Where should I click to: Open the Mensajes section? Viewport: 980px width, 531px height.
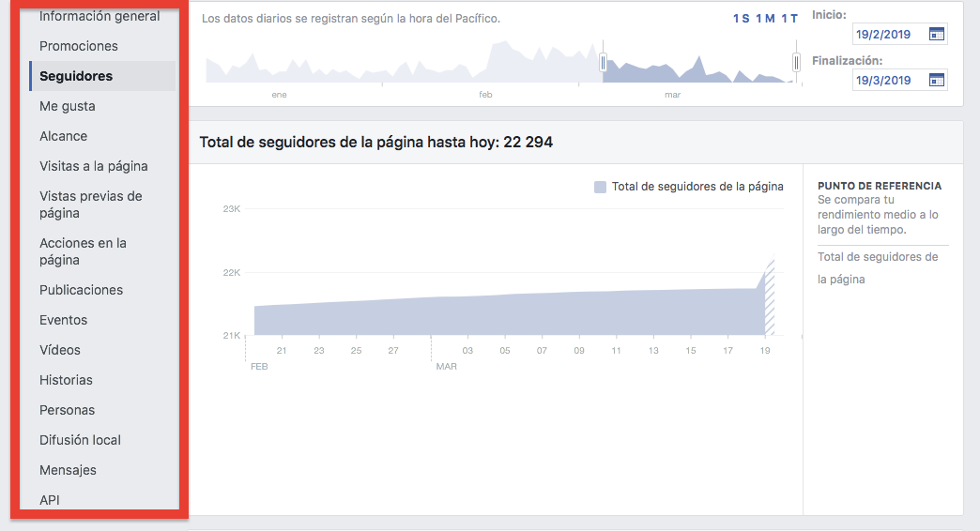tap(69, 470)
